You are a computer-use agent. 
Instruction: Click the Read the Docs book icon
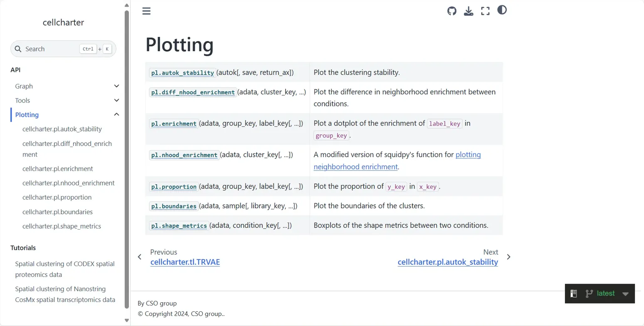click(574, 294)
